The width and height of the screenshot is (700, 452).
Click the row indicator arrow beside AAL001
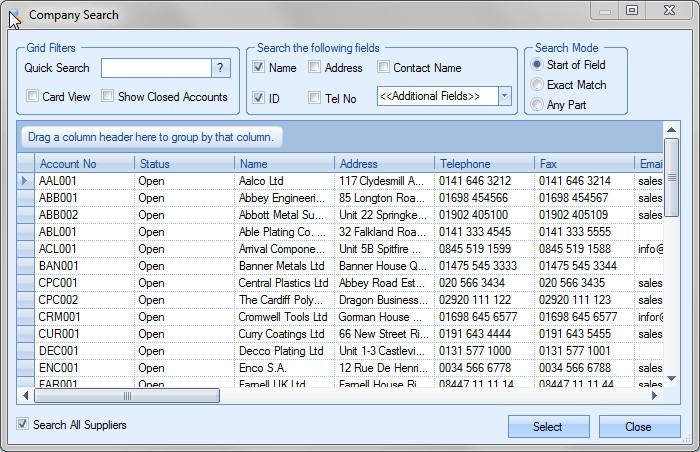[x=25, y=181]
